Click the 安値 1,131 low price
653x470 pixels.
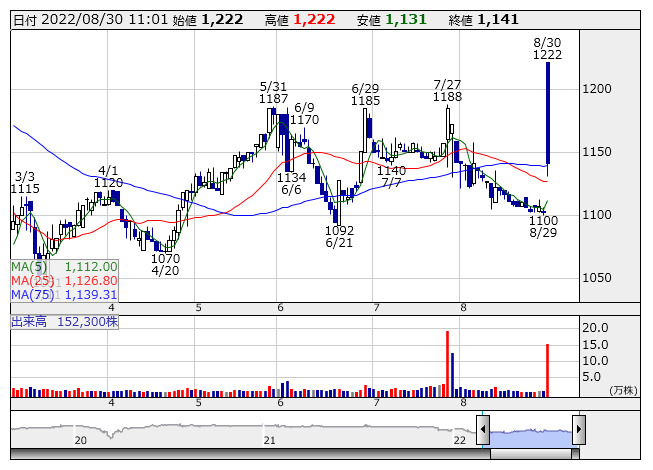(x=391, y=20)
